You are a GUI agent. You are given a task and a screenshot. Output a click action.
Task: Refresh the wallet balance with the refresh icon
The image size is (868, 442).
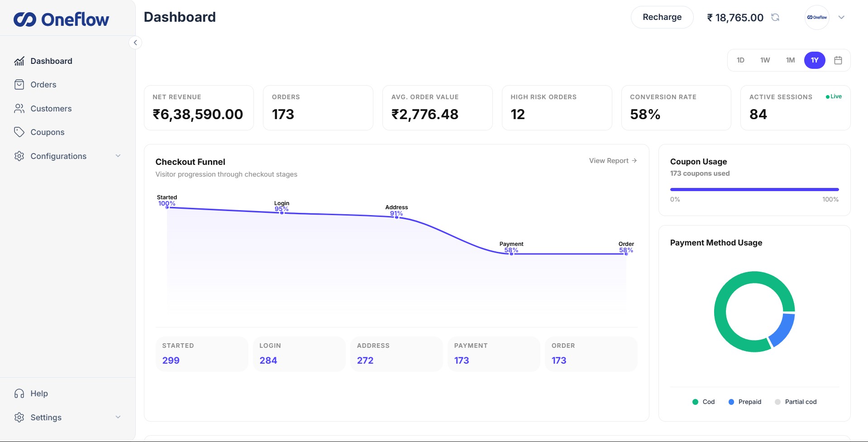click(x=775, y=17)
